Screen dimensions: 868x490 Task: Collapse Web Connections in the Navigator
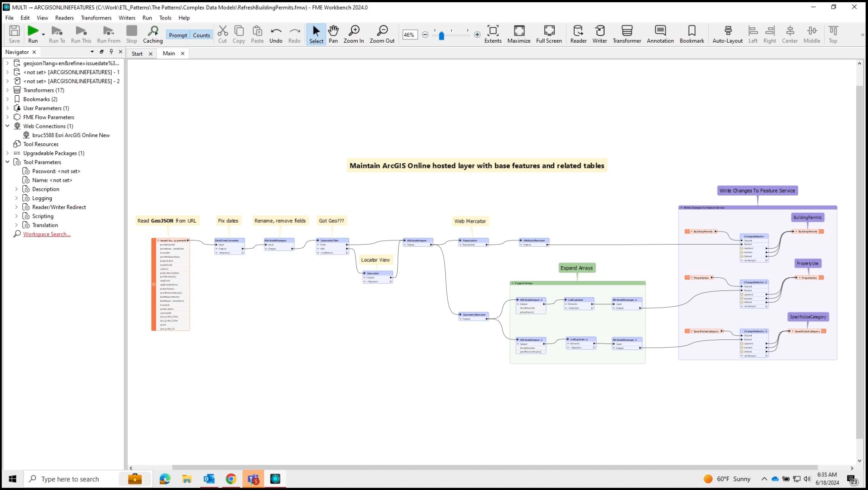7,126
